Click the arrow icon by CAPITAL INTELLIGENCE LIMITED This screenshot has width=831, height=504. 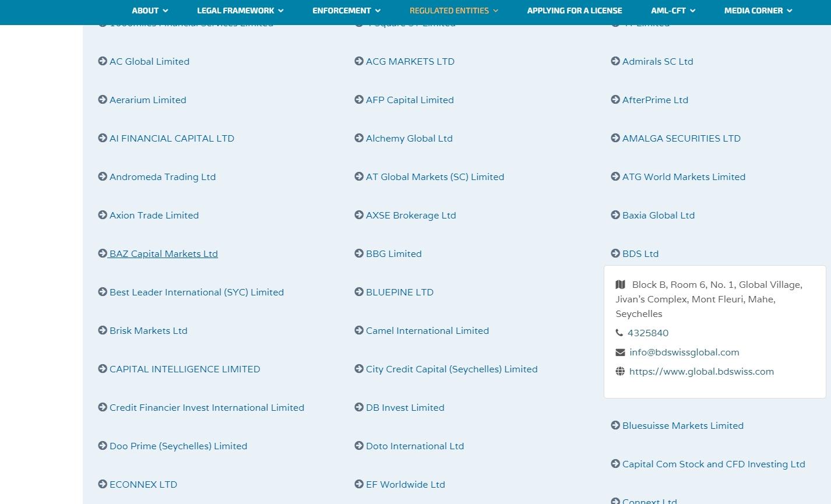click(103, 369)
